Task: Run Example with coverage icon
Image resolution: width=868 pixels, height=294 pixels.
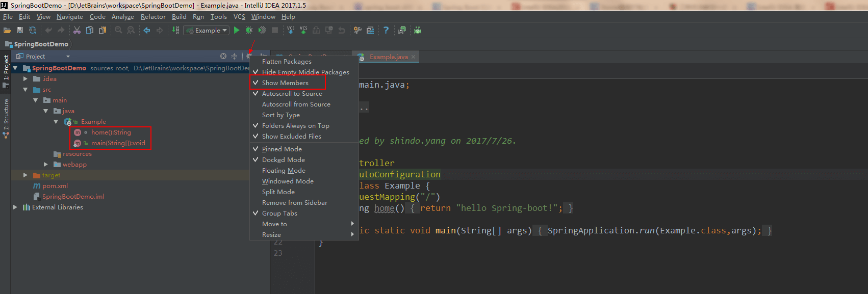Action: point(262,31)
